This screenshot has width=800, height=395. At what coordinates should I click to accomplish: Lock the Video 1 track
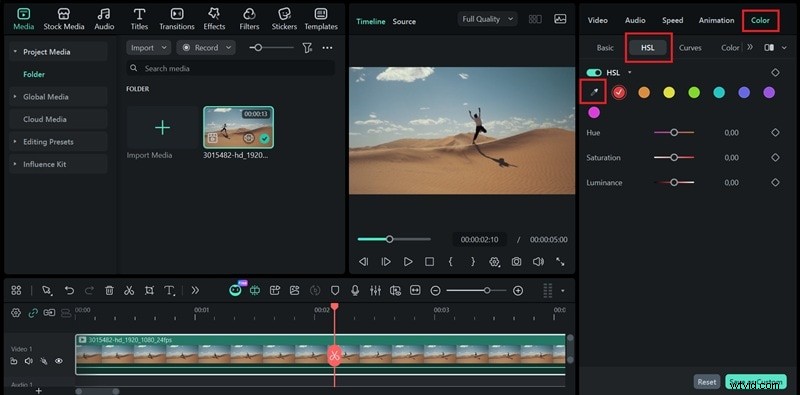tap(14, 361)
